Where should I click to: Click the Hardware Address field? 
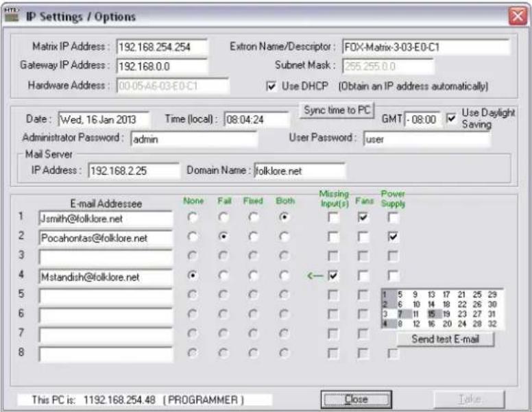[173, 86]
